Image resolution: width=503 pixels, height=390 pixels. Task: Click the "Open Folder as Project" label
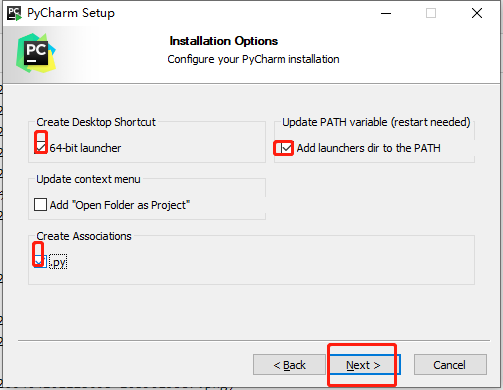(x=120, y=205)
